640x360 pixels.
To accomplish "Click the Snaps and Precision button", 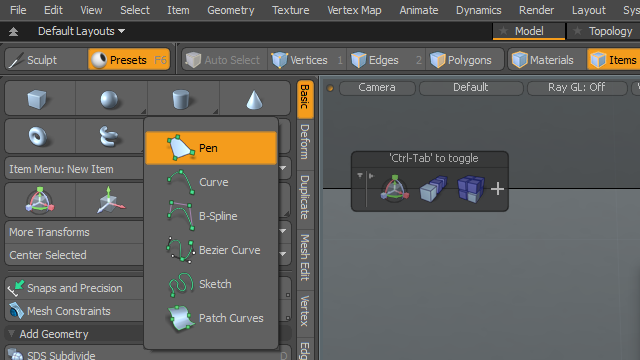I will tap(74, 288).
